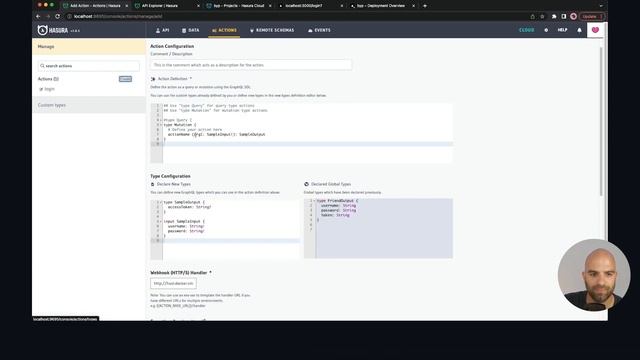
Task: Select the ACTIONS tab
Action: point(224,30)
